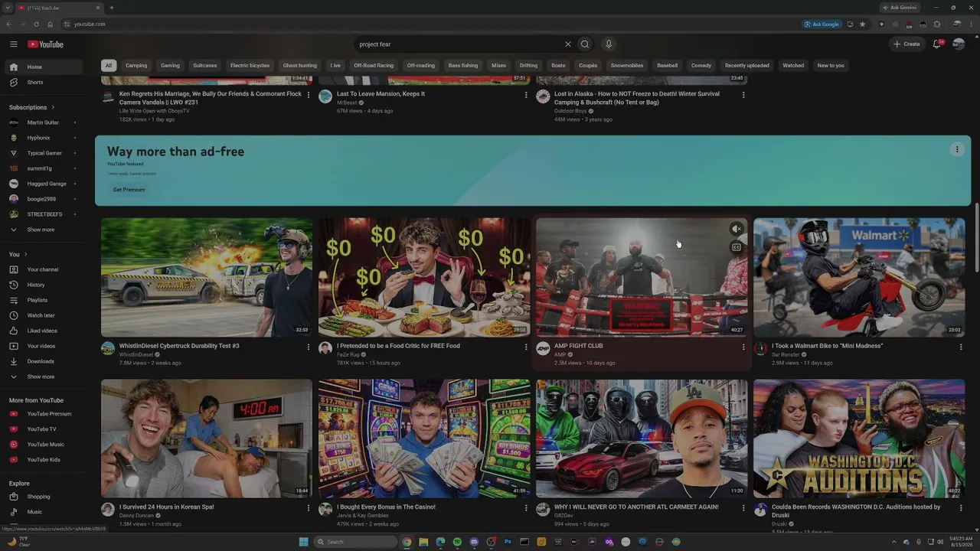Image resolution: width=980 pixels, height=551 pixels.
Task: Open the notifications bell
Action: pyautogui.click(x=937, y=44)
